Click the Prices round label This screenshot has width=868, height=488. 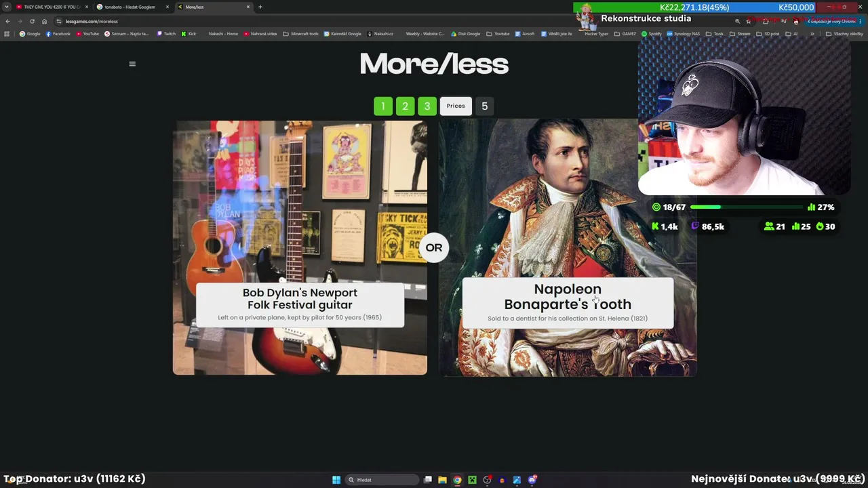456,106
